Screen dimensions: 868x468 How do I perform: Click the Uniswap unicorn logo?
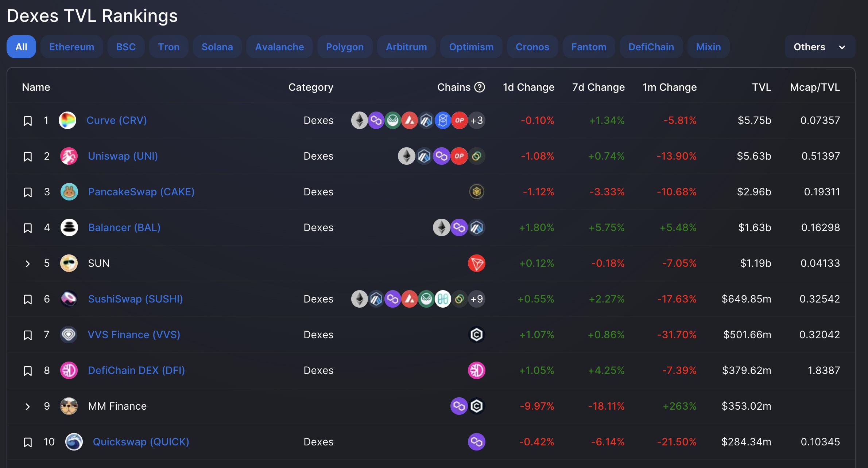[69, 156]
